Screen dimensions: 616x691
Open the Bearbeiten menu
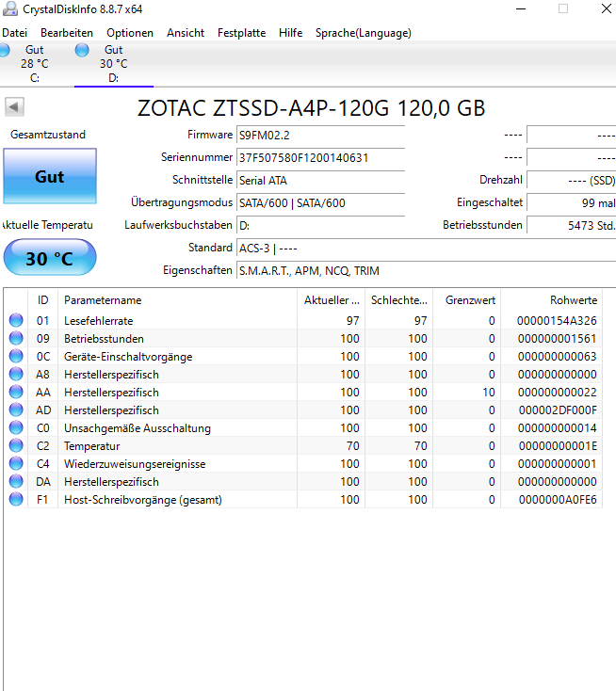click(67, 33)
